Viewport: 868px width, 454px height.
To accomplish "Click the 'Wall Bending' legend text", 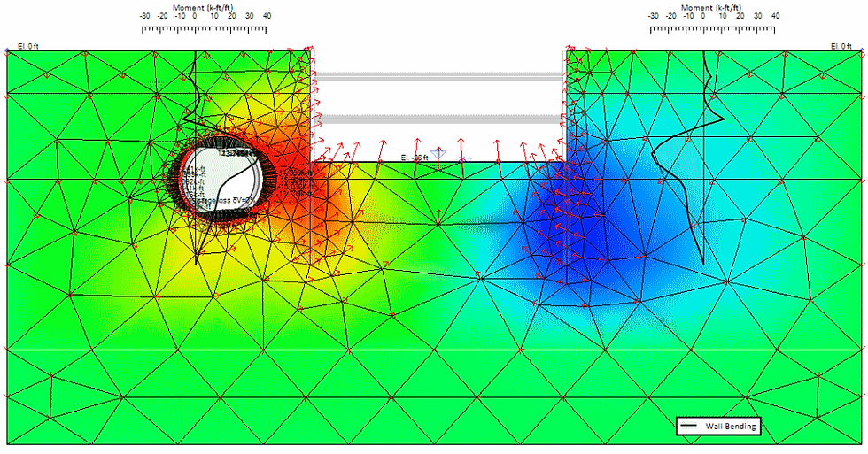I will pos(730,426).
